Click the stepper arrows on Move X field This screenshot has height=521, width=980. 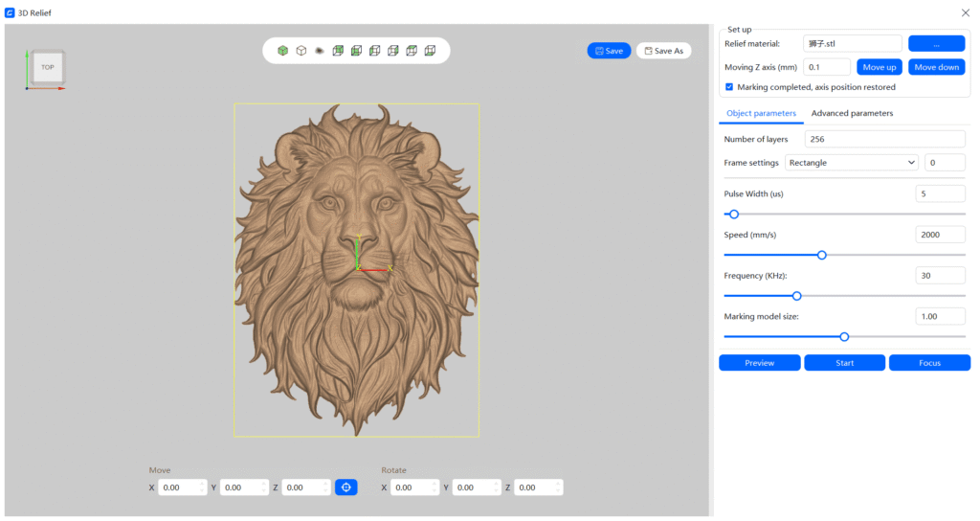[x=202, y=487]
